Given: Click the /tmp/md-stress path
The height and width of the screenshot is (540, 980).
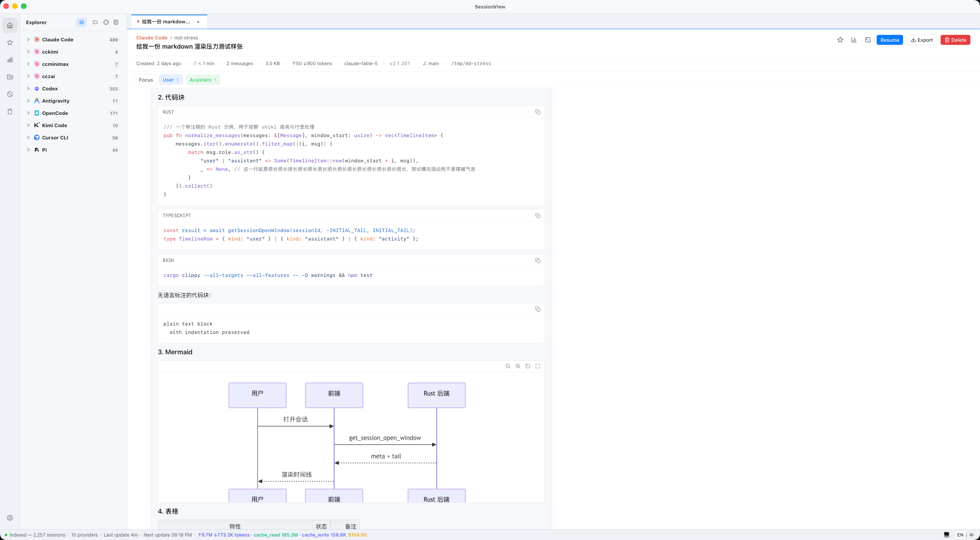Looking at the screenshot, I should point(471,64).
